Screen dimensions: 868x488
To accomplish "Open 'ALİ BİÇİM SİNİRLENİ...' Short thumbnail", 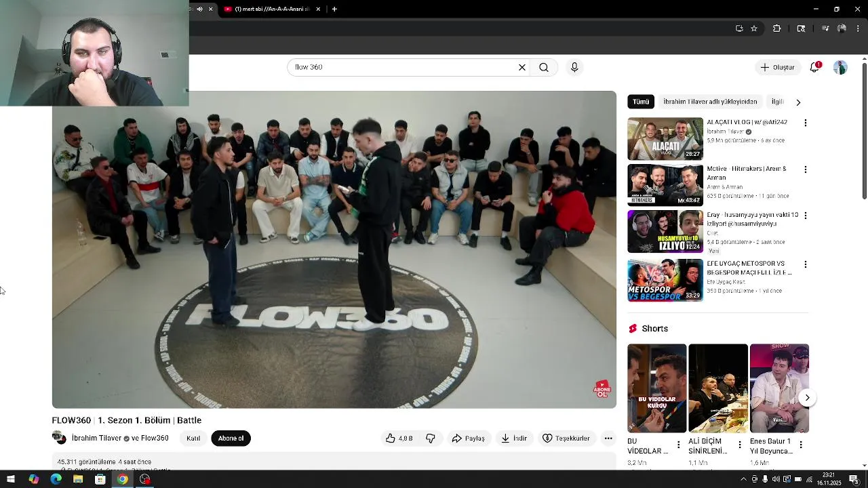I will point(718,388).
